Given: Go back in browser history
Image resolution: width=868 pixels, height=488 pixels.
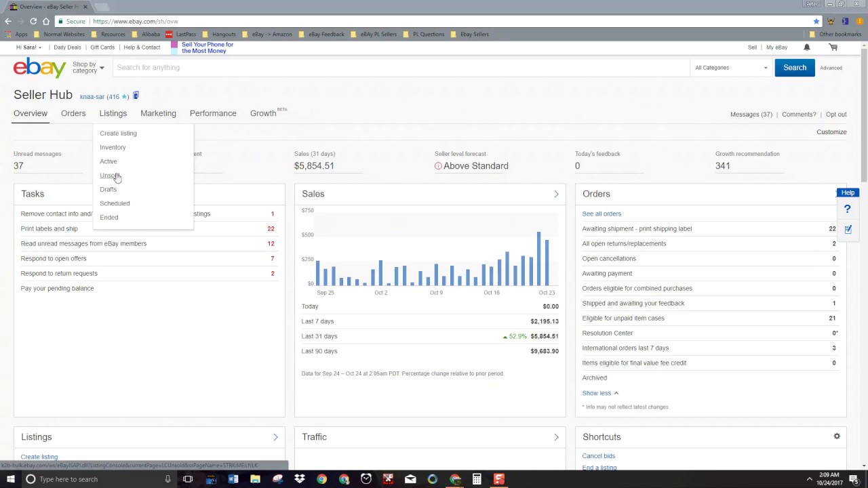Looking at the screenshot, I should (x=8, y=21).
